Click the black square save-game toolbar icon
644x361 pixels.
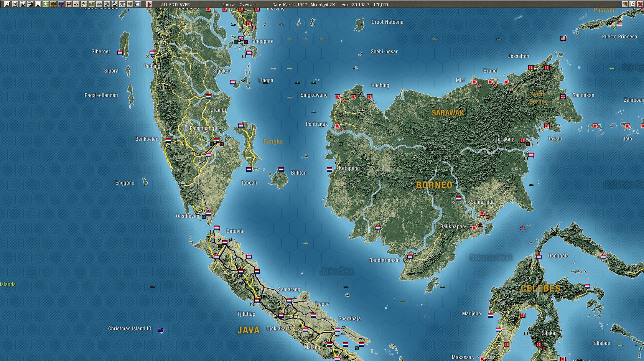coord(7,4)
